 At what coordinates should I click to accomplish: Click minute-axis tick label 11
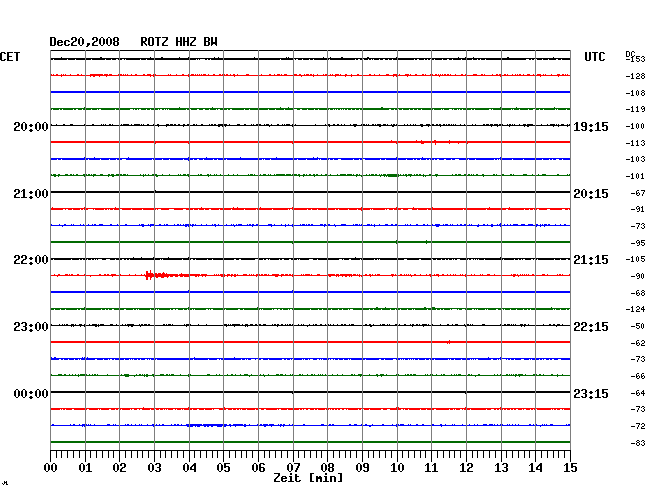pos(431,468)
